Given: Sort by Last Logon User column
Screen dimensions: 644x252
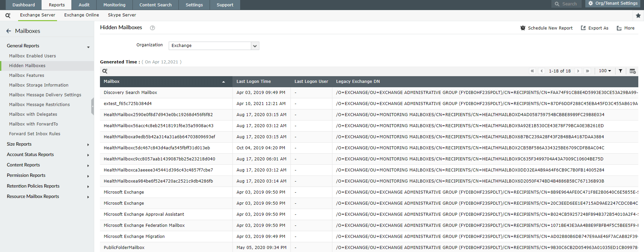Looking at the screenshot, I should coord(311,82).
